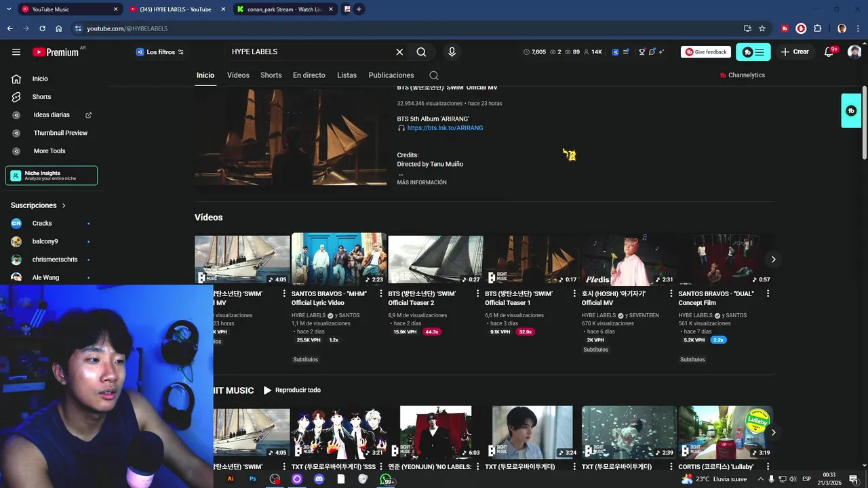Open the account avatar menu

tap(854, 52)
